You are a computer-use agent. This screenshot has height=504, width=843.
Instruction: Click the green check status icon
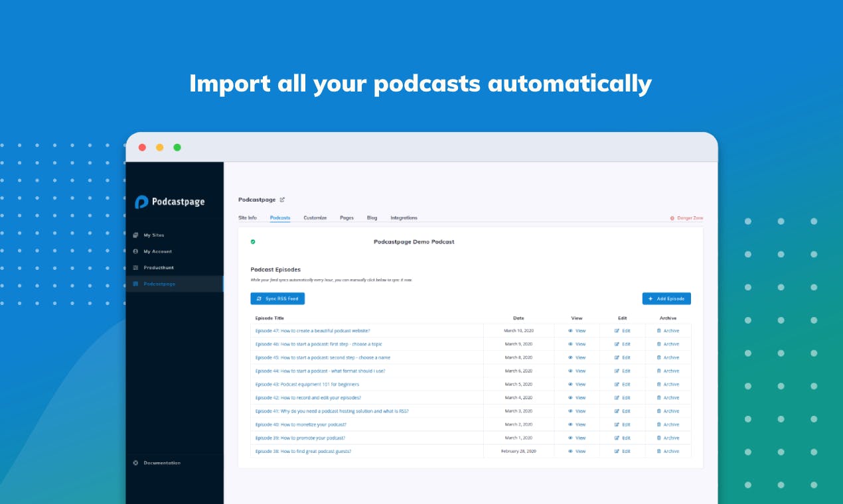click(253, 242)
